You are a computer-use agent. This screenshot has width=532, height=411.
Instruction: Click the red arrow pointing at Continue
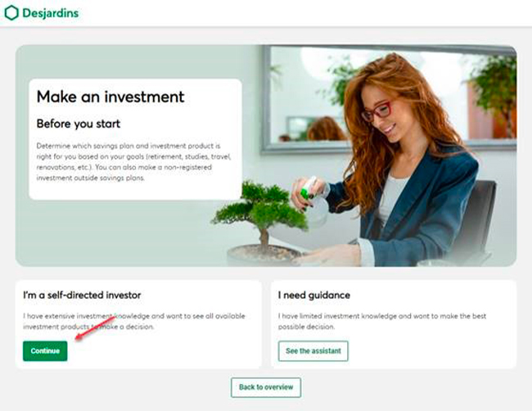(x=95, y=327)
